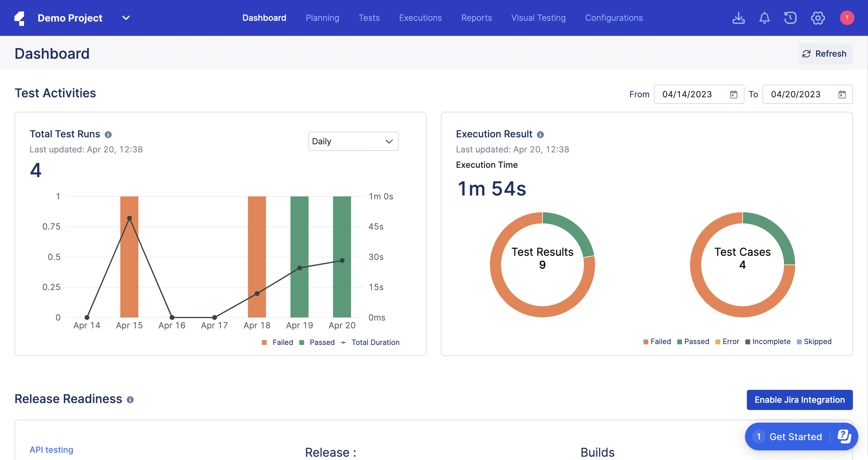Click the Katalon logo icon
The height and width of the screenshot is (460, 868).
(x=20, y=18)
